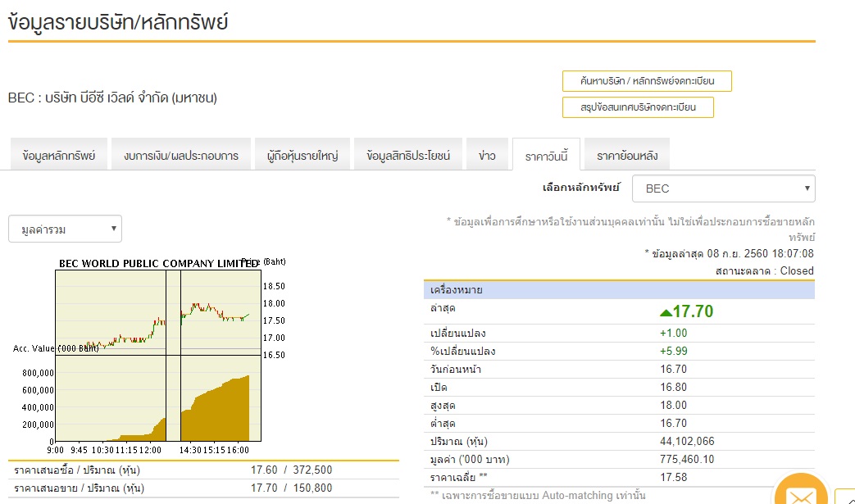Screen dimensions: 855x504
Task: Click the ราคาเสนอซื้อ / ปริมาณ (หุ้น) label
Action: 77,470
